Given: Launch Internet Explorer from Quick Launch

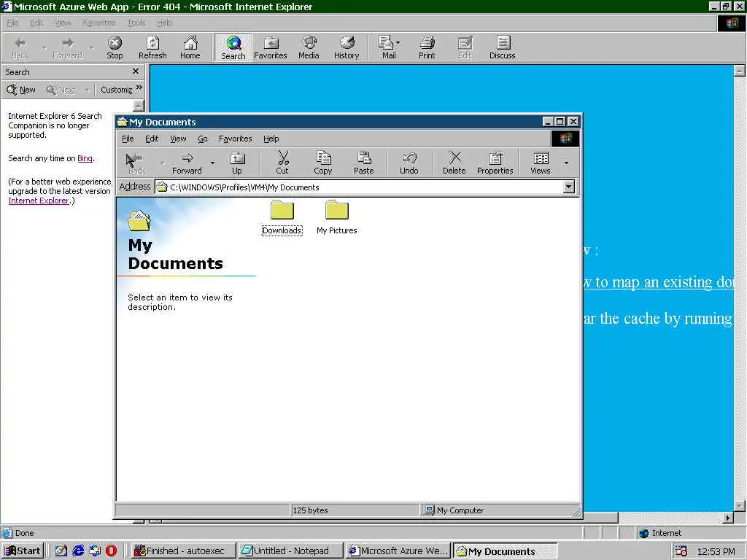Looking at the screenshot, I should pos(77,551).
